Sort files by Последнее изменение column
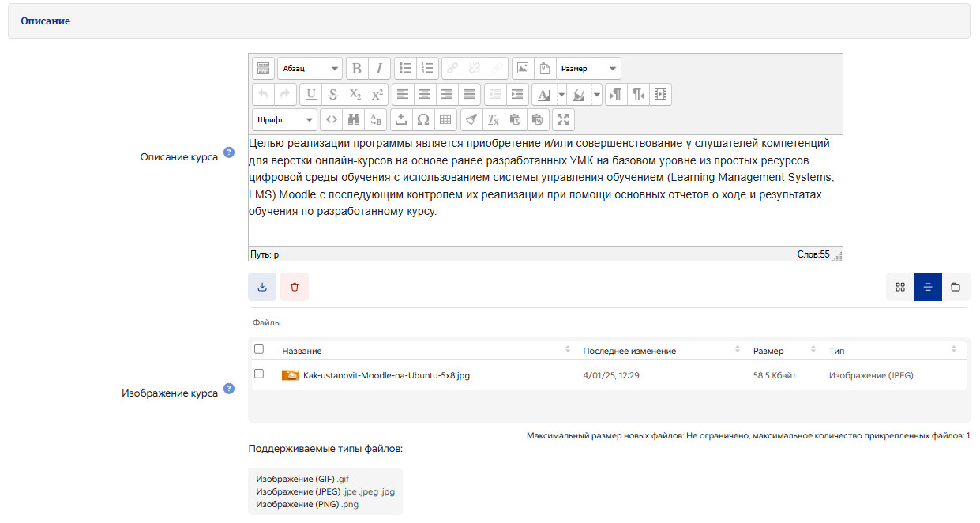980x523 pixels. (x=629, y=351)
